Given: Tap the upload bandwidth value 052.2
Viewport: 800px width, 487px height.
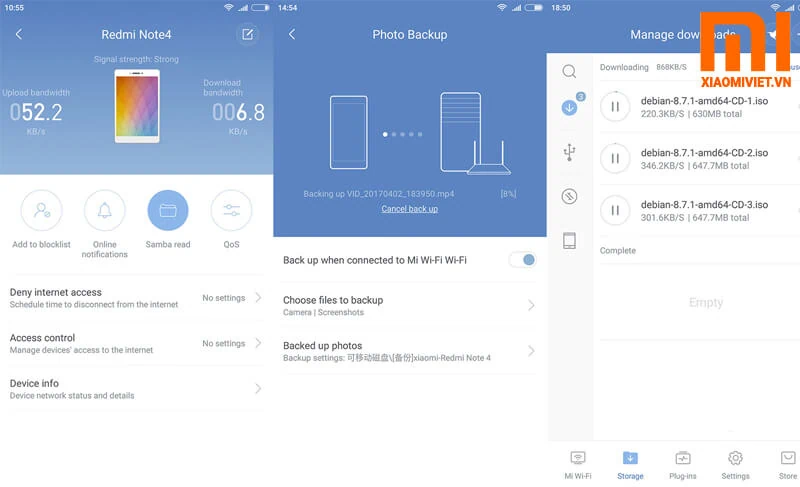Looking at the screenshot, I should [36, 112].
